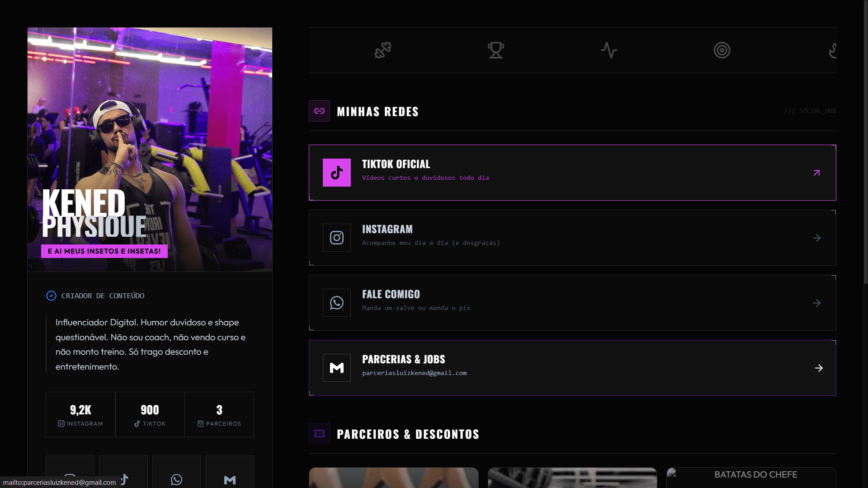Click the Kened Physique profile photo
This screenshot has height=488, width=868.
tap(150, 150)
